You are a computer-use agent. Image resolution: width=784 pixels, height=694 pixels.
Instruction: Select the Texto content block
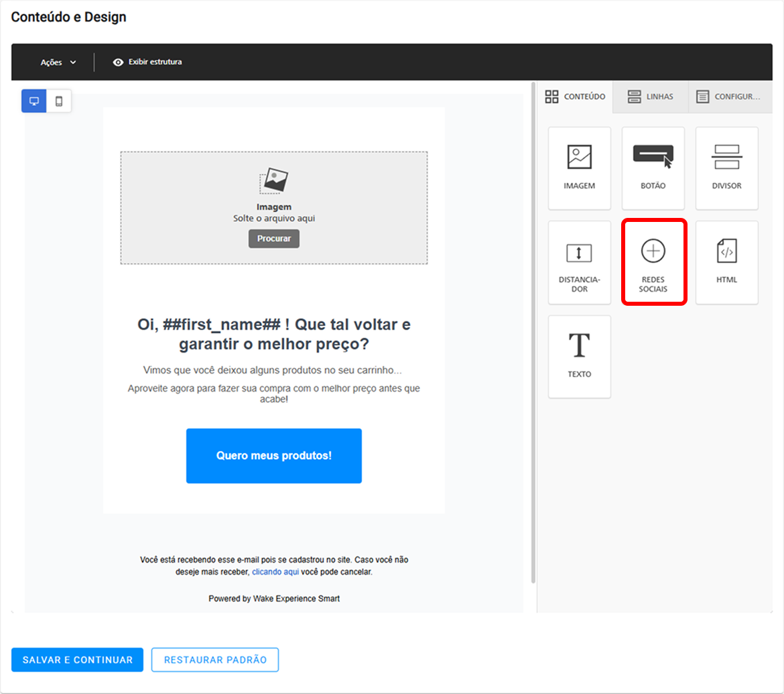point(579,357)
